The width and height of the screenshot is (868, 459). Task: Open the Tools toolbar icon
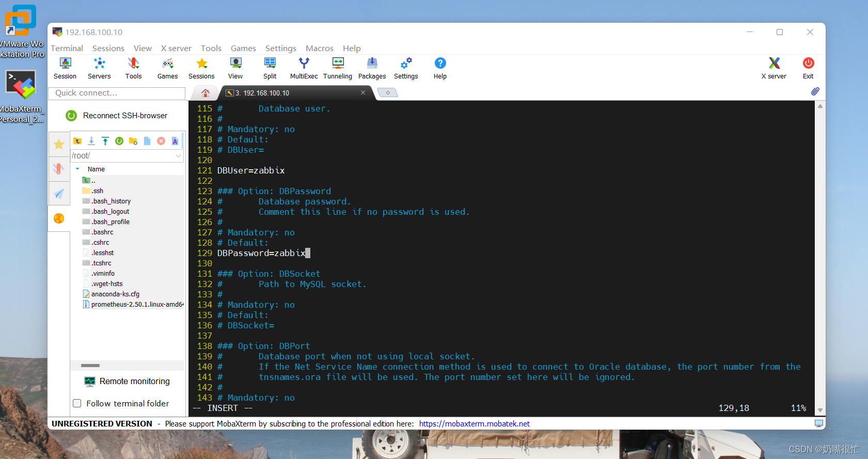[x=133, y=68]
